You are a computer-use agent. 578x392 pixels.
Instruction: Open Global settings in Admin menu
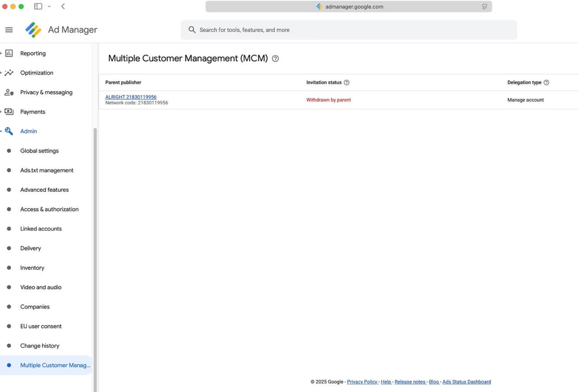pyautogui.click(x=39, y=151)
